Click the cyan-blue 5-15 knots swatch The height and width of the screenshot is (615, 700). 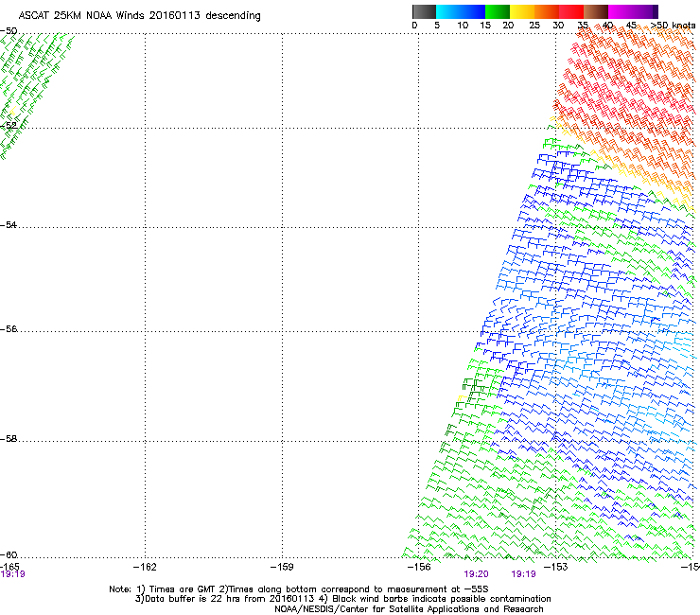[x=461, y=11]
